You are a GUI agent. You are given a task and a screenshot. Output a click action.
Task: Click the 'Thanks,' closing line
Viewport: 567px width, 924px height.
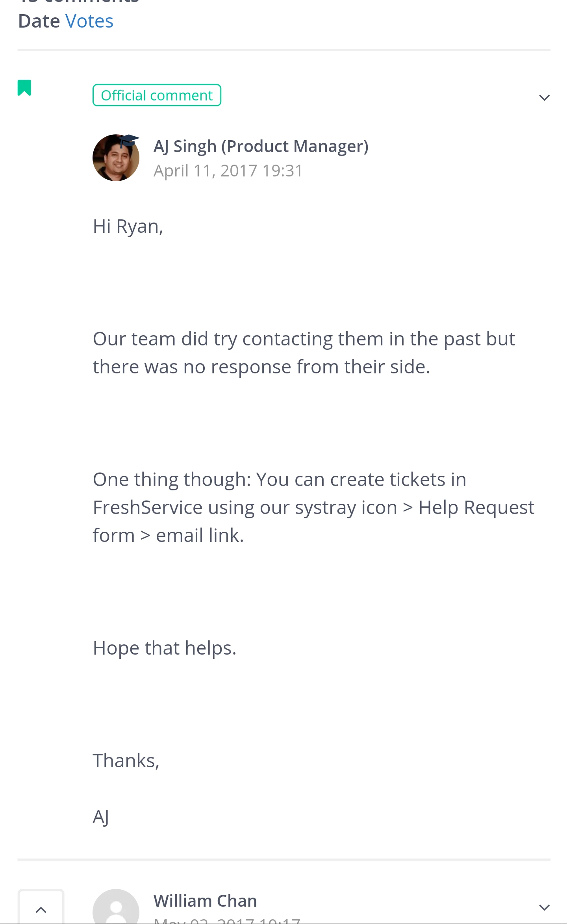tap(126, 761)
